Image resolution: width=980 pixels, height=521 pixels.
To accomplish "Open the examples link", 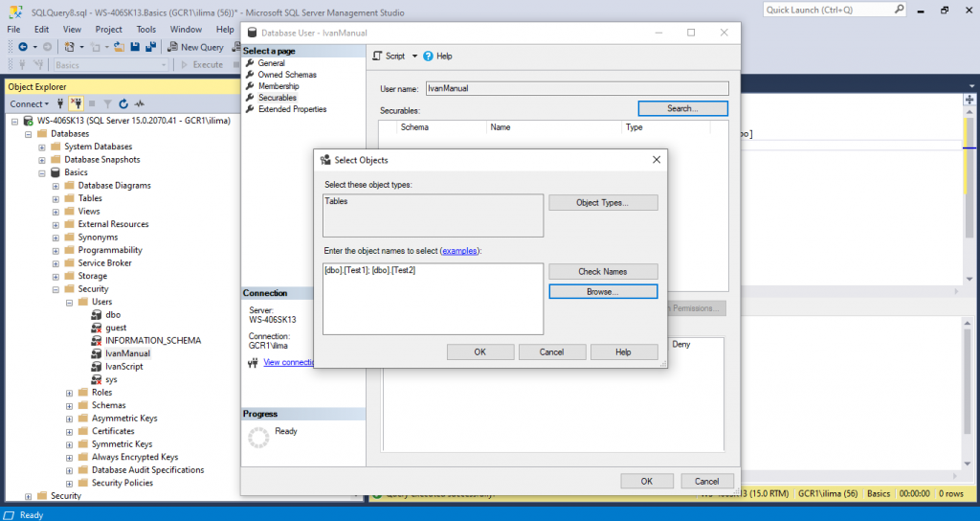I will 459,251.
